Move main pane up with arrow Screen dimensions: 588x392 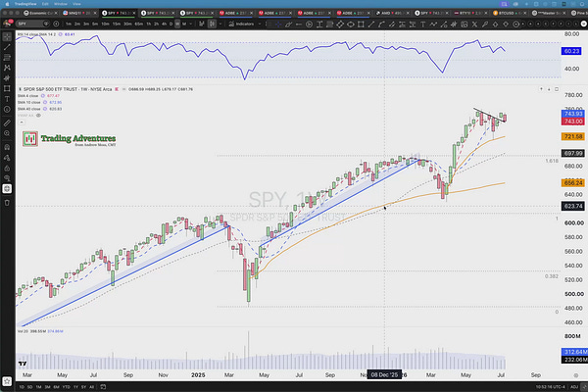(x=541, y=89)
